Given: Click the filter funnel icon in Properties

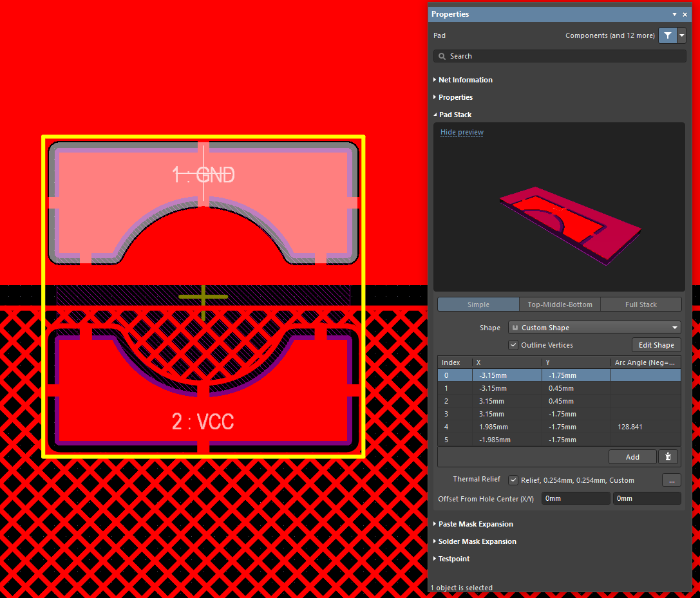Looking at the screenshot, I should (x=667, y=35).
